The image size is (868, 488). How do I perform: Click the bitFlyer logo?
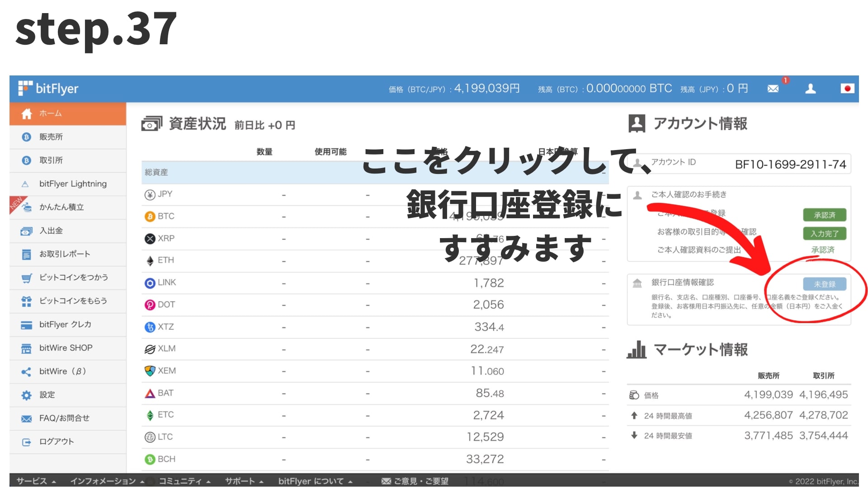click(x=48, y=89)
